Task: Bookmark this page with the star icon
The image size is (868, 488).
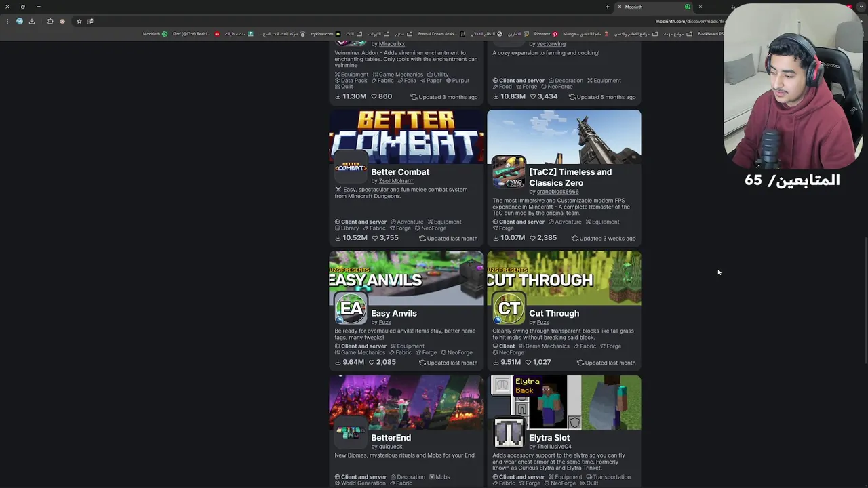Action: pos(79,21)
